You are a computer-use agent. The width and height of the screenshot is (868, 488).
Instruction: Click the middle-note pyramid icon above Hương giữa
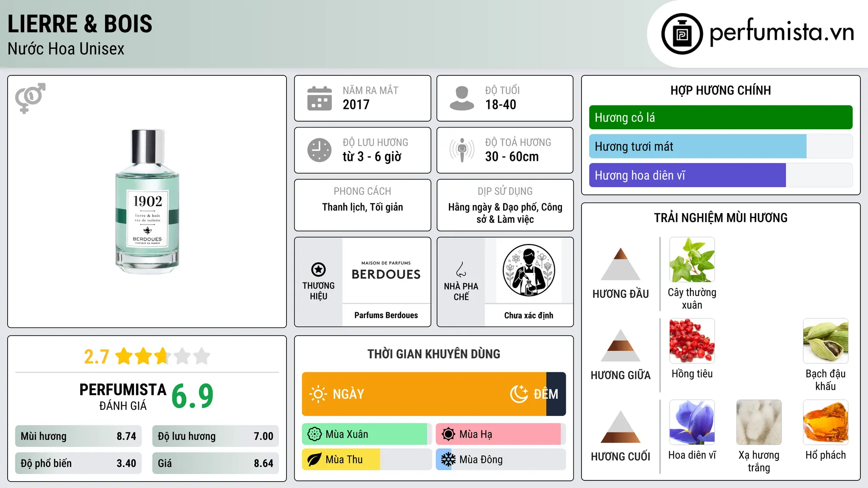click(620, 345)
